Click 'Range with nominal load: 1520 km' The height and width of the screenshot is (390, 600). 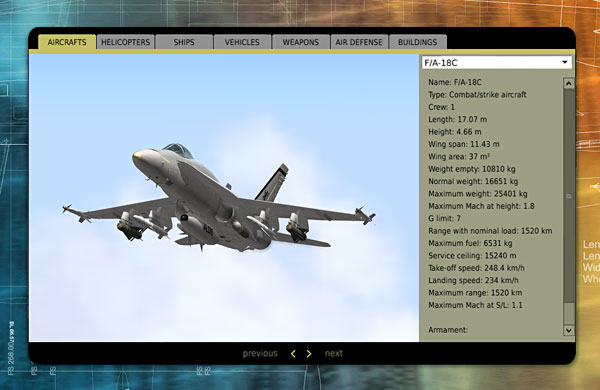click(490, 231)
